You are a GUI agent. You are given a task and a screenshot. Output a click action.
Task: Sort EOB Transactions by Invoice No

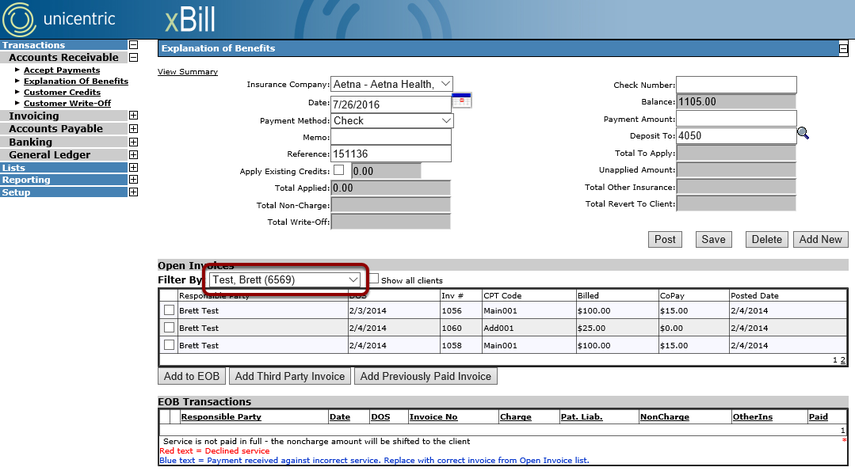[x=433, y=416]
